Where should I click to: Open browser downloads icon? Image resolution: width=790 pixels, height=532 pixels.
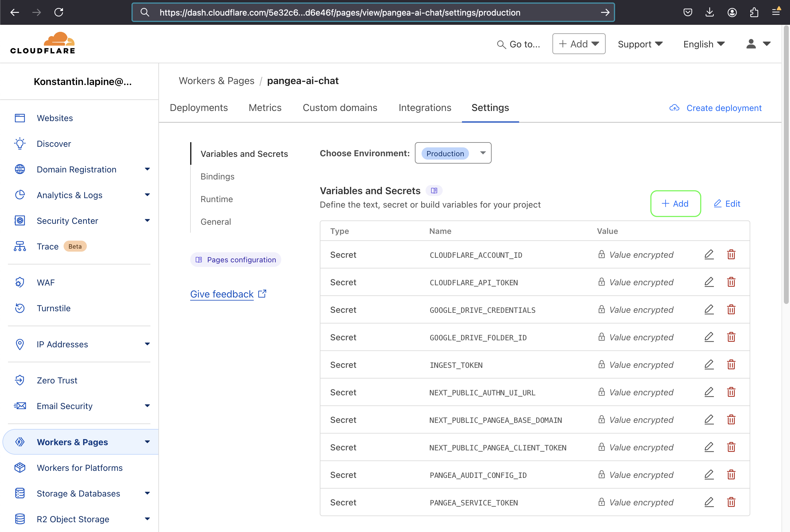(710, 13)
